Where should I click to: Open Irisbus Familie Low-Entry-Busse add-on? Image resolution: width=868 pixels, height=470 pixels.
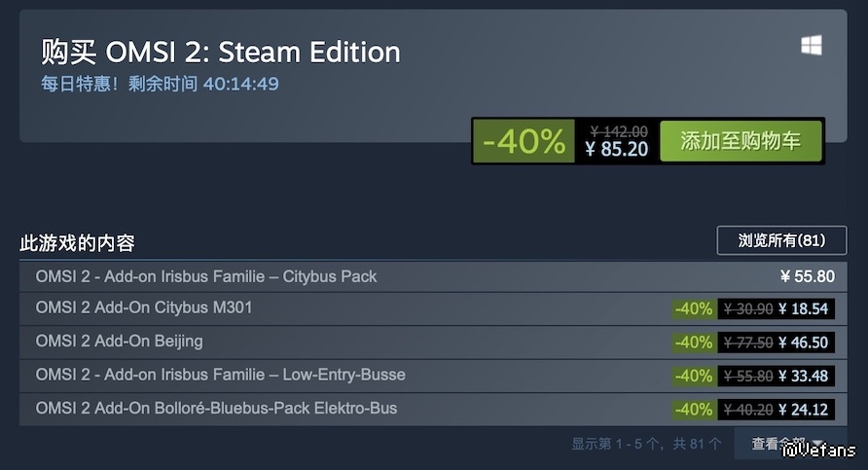coord(220,375)
